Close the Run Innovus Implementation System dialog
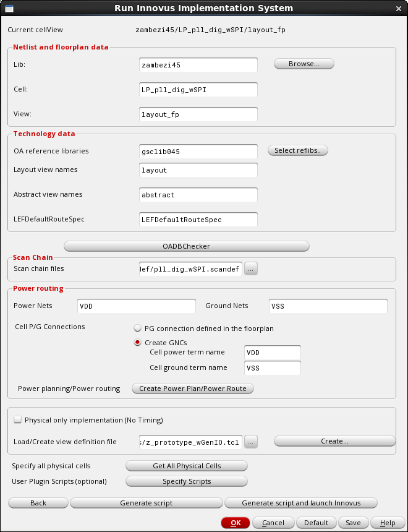Screen dimensions: 408x532 (399, 9)
